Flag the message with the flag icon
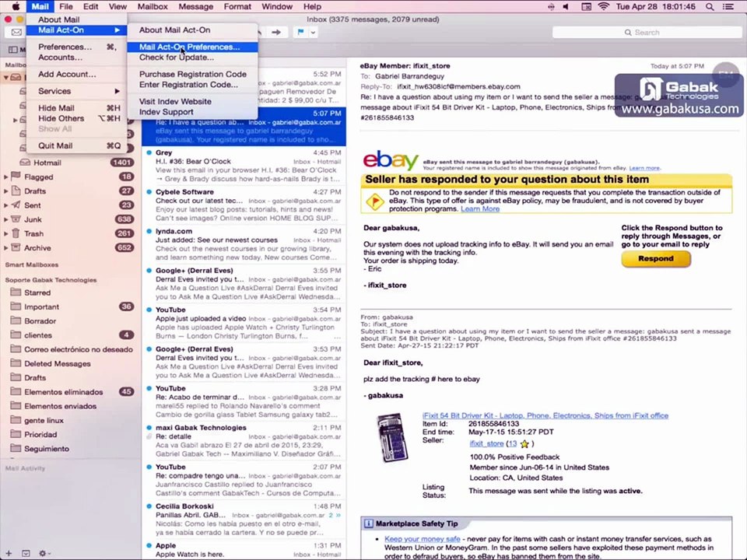This screenshot has width=747, height=560. [300, 33]
